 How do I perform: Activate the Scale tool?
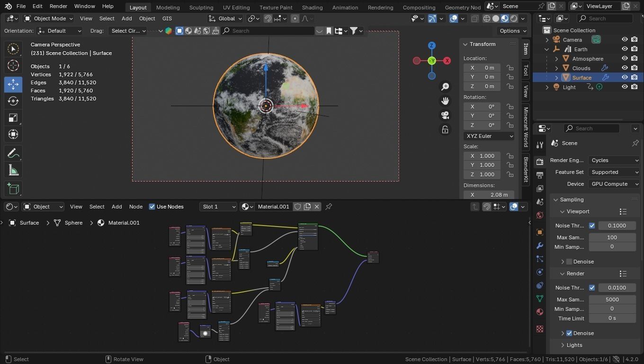[x=13, y=118]
